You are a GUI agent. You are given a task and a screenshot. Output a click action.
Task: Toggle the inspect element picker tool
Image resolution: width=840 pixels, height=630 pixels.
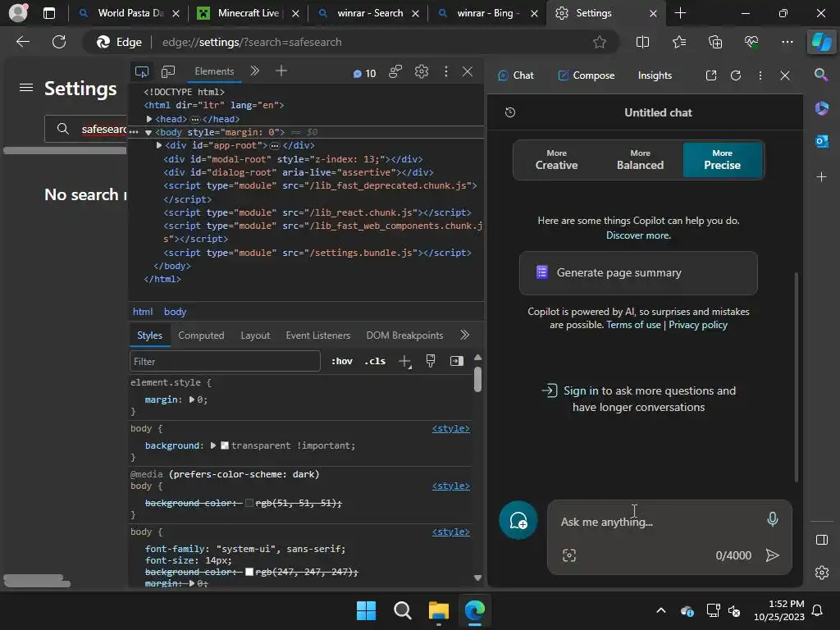(142, 71)
